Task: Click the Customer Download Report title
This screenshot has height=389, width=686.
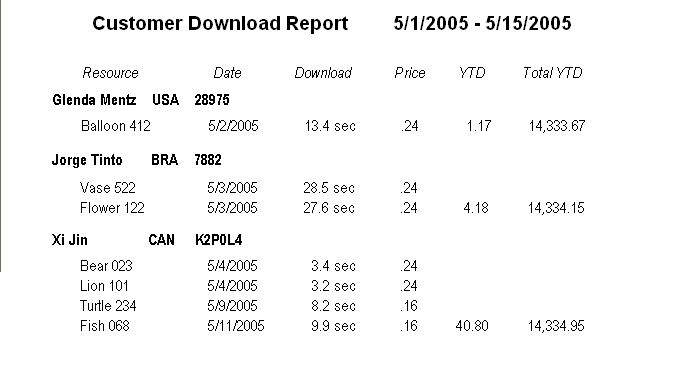Action: pos(220,24)
